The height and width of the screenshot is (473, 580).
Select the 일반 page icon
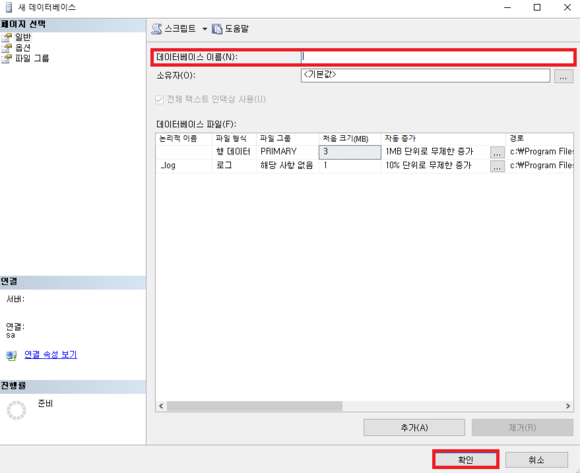pos(7,37)
